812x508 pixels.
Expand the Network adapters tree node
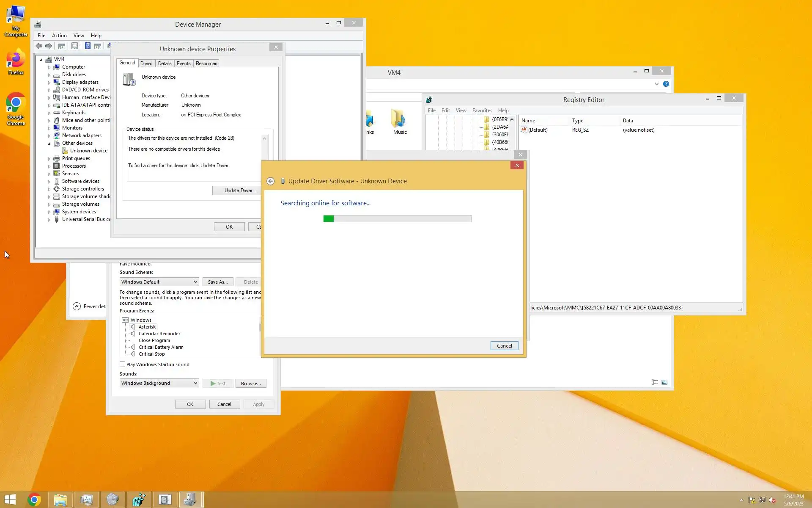pyautogui.click(x=49, y=136)
